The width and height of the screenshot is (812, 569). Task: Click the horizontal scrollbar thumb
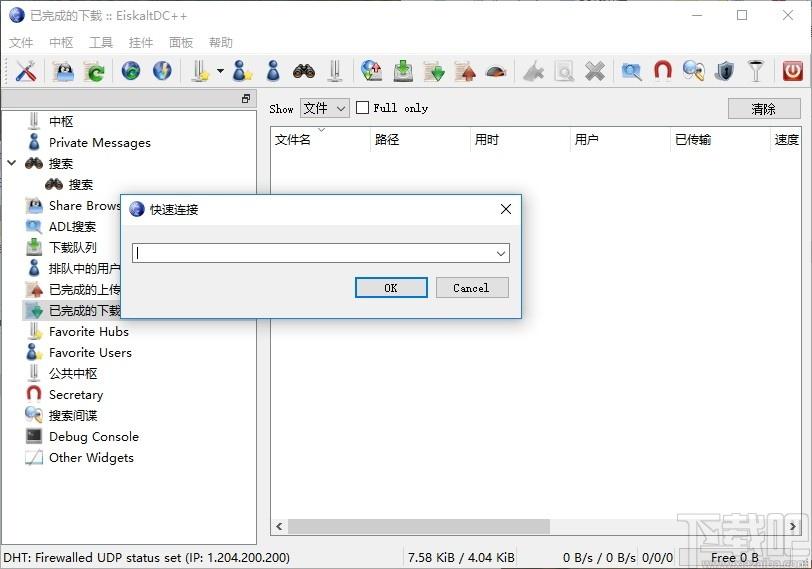(x=418, y=527)
